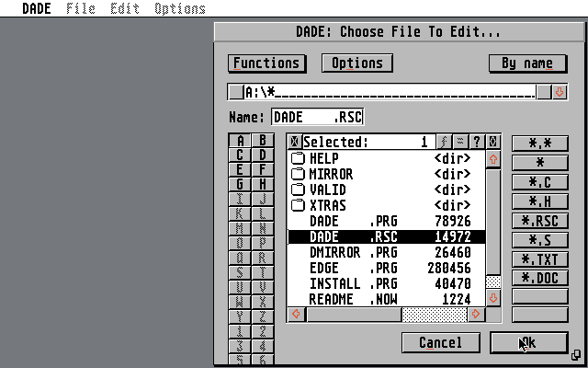Select file README .NOW
Screen dimensions: 588x368
[387, 299]
